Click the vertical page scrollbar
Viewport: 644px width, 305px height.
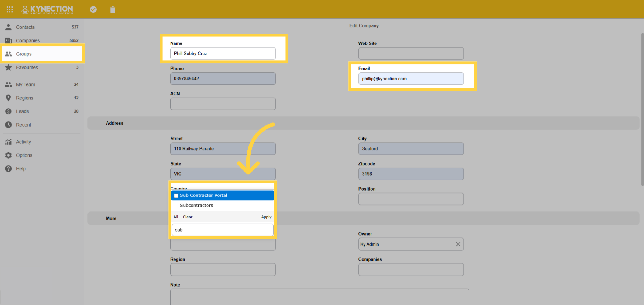(x=642, y=109)
